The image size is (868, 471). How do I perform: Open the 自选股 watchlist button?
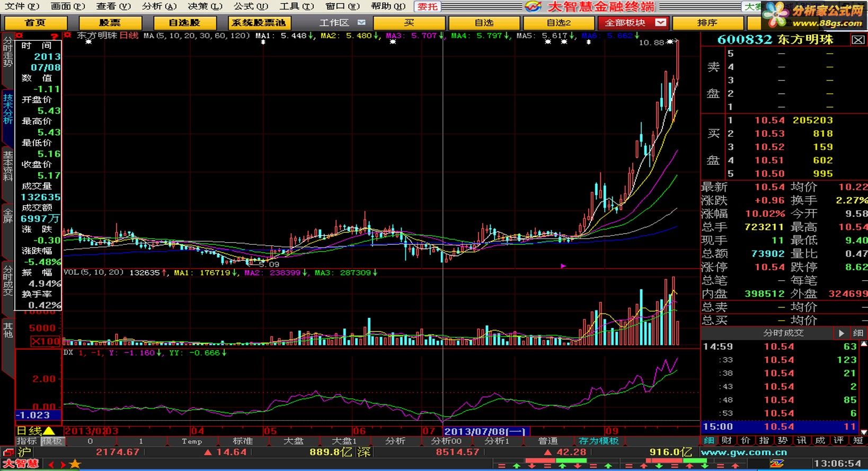pos(185,23)
